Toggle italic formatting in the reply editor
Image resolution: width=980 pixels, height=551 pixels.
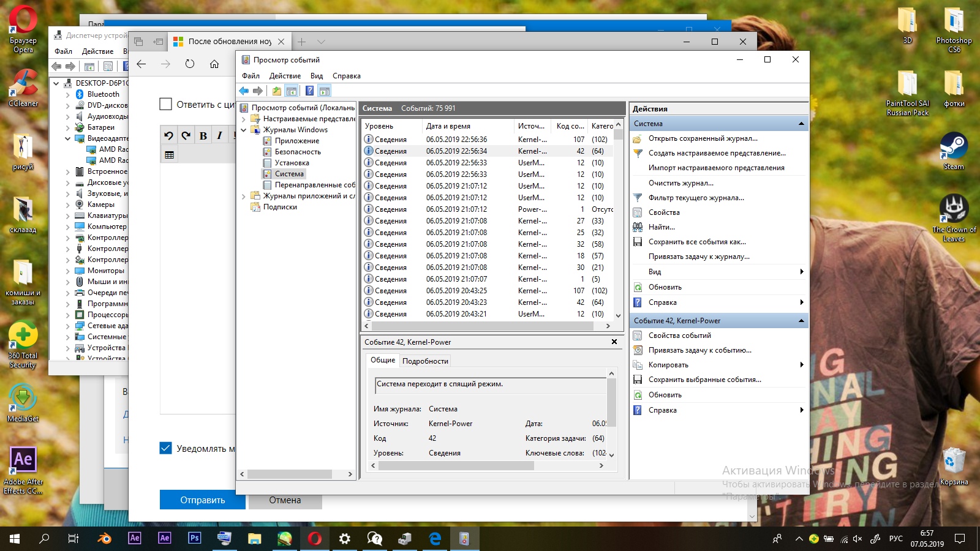(x=219, y=136)
